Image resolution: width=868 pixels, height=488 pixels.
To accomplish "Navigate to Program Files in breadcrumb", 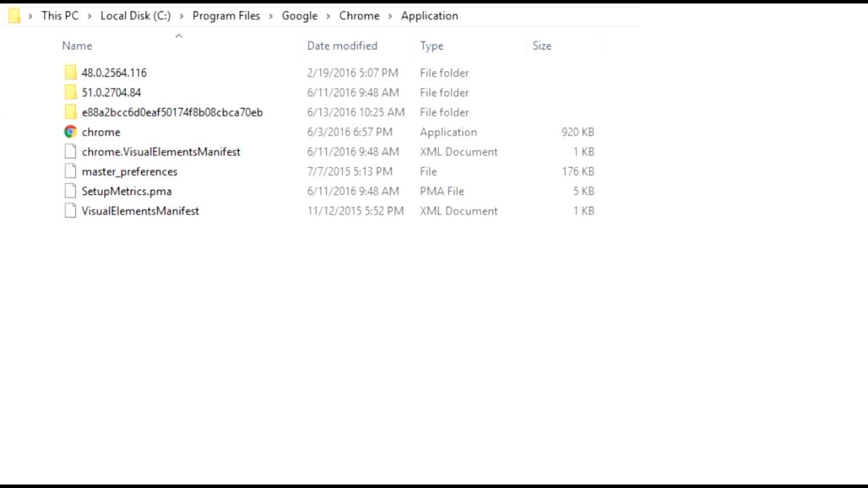I will (226, 16).
